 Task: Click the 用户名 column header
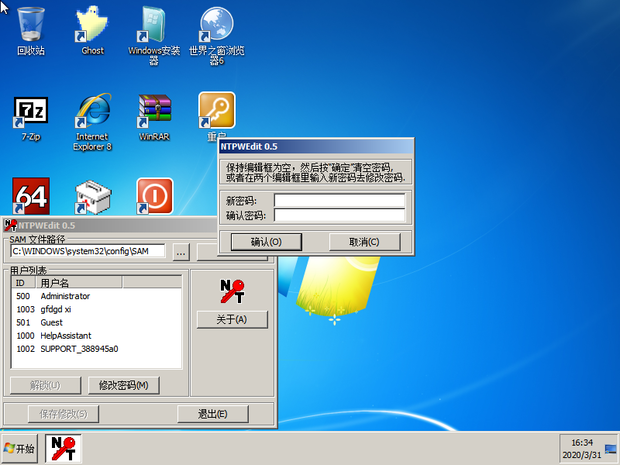[79, 282]
